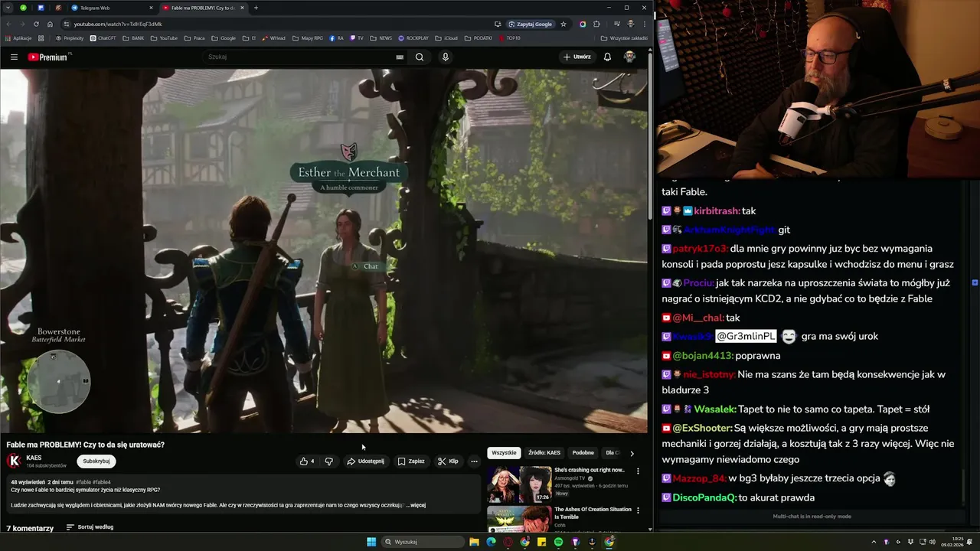Select the Fable ma PROBLEMY tab
Viewport: 980px width, 551px height.
(204, 8)
